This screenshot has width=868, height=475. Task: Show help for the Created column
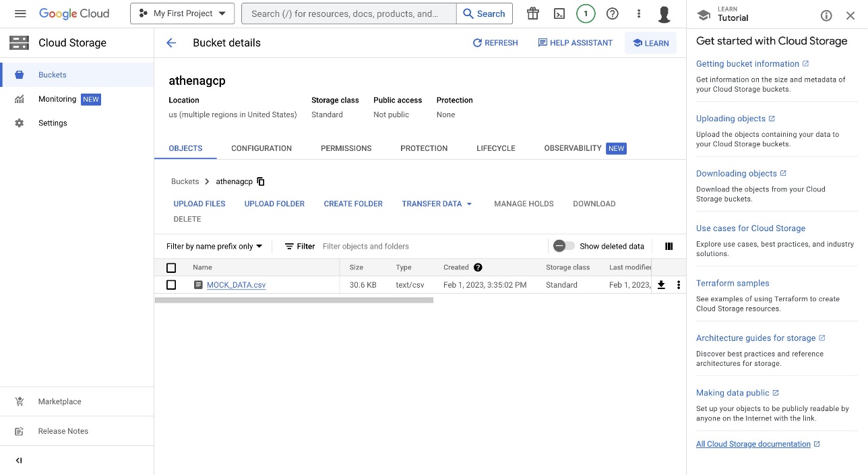point(478,267)
